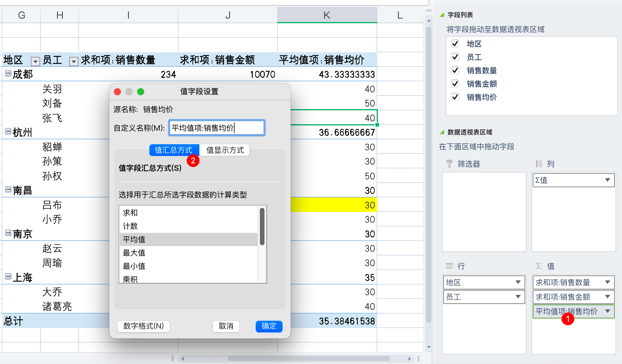
Task: Collapse the 数据透视表区域 section triangle
Action: (442, 132)
